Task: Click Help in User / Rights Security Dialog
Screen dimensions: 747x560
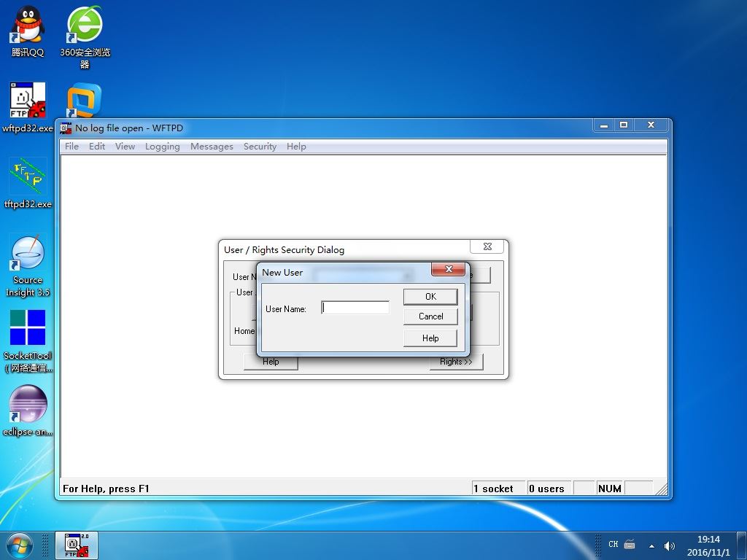Action: click(x=271, y=362)
